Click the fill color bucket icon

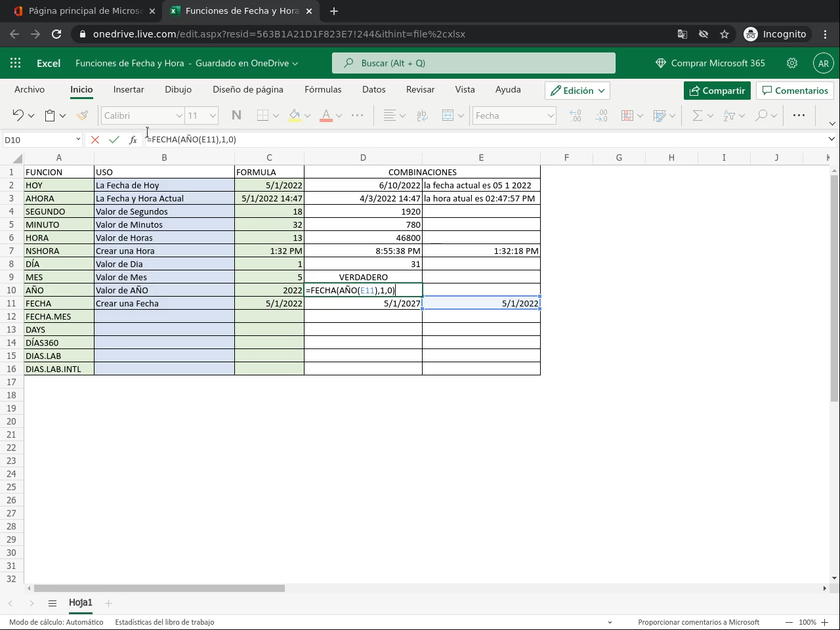(295, 115)
